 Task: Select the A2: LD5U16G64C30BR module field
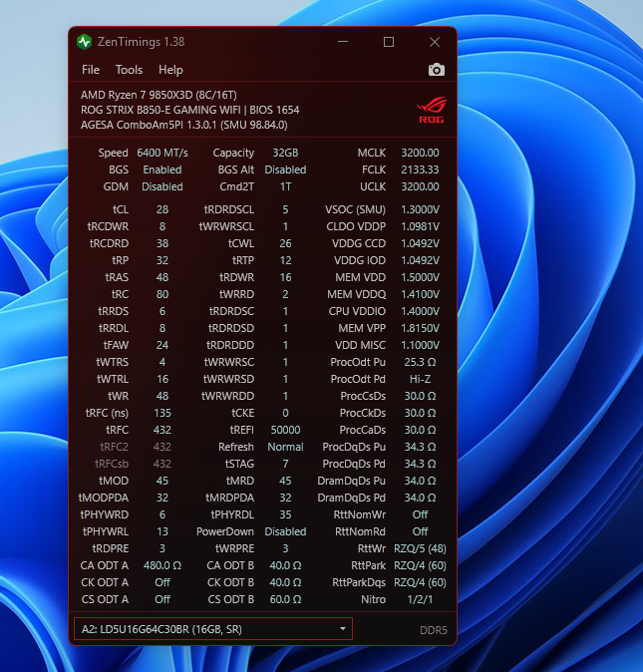213,629
